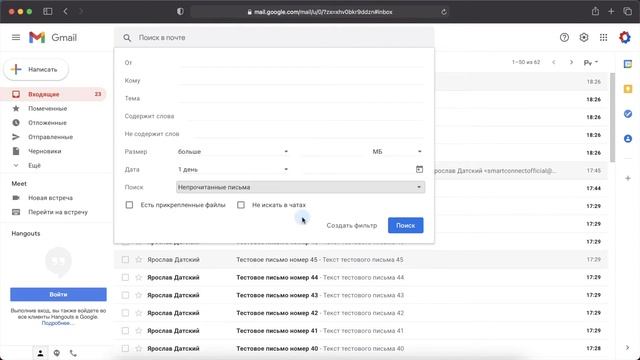Star the email number 43
640x360 pixels.
[x=139, y=295]
